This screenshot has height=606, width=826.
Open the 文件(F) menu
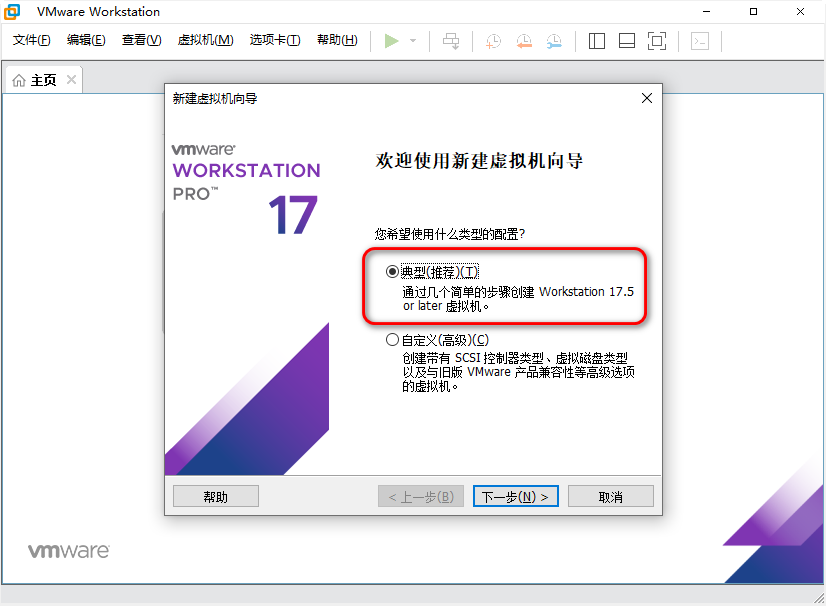coord(32,40)
